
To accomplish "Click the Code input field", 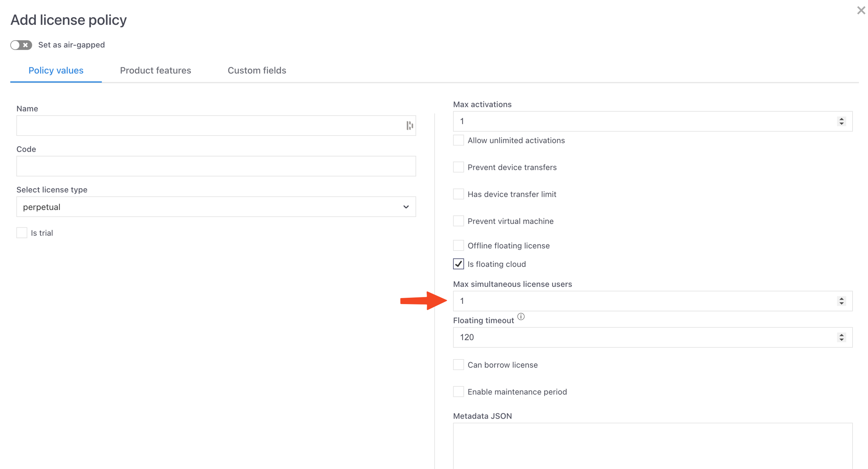I will coord(216,166).
